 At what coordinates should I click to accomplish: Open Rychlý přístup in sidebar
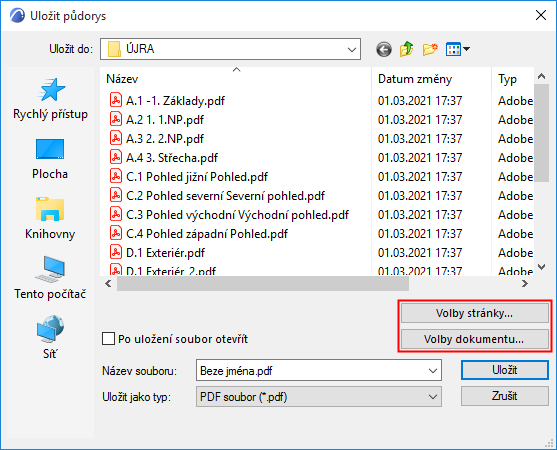coord(50,99)
